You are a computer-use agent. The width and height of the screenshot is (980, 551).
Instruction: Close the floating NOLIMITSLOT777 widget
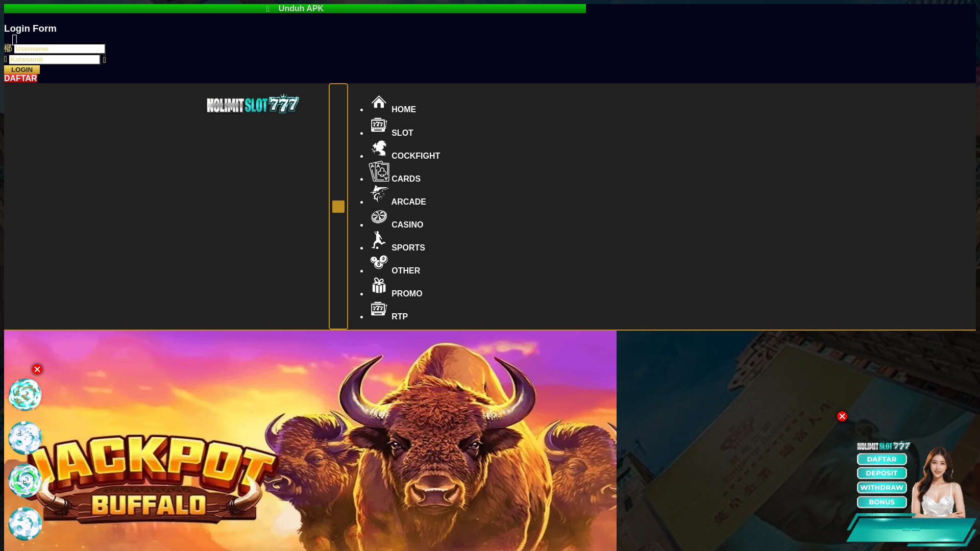click(x=842, y=416)
